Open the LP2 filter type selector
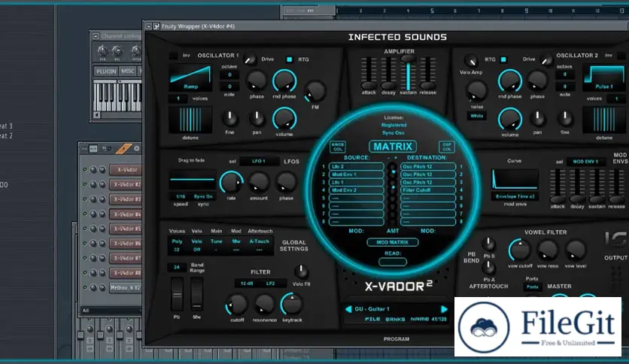The height and width of the screenshot is (364, 629). point(270,284)
